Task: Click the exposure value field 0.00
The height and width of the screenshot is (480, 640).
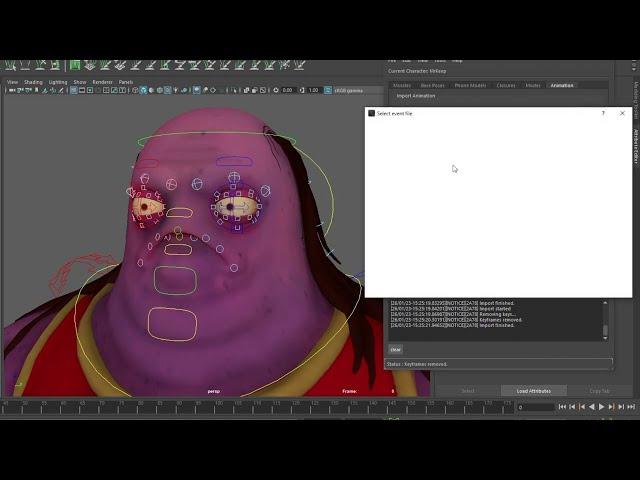Action: point(287,90)
